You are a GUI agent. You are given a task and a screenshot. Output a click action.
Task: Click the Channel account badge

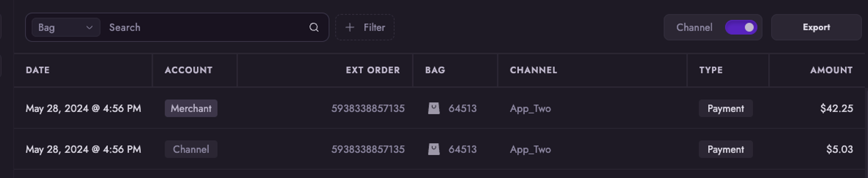[x=191, y=149]
